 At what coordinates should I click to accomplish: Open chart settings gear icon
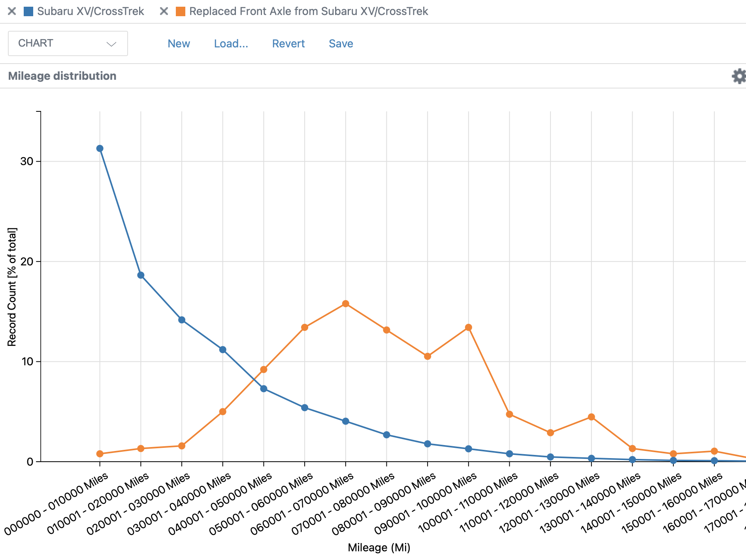tap(739, 76)
